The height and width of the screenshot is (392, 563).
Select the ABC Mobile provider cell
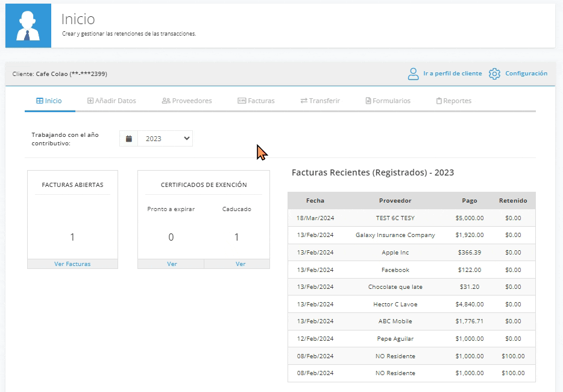395,321
